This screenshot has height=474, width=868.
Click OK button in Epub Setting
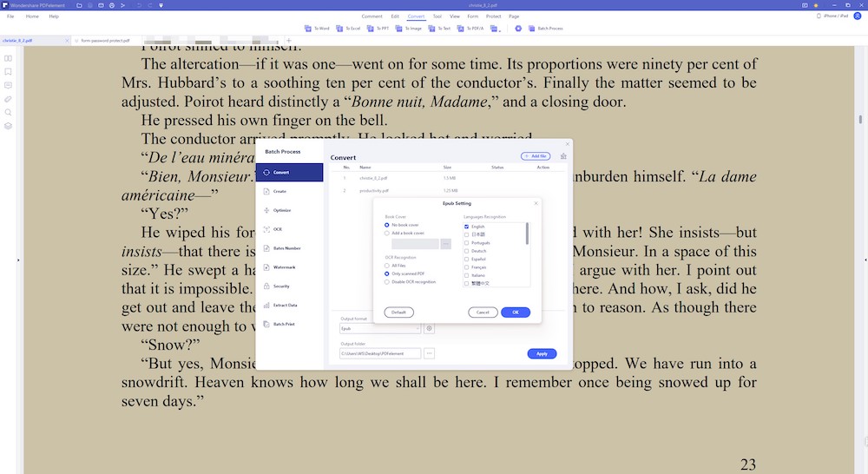click(516, 313)
